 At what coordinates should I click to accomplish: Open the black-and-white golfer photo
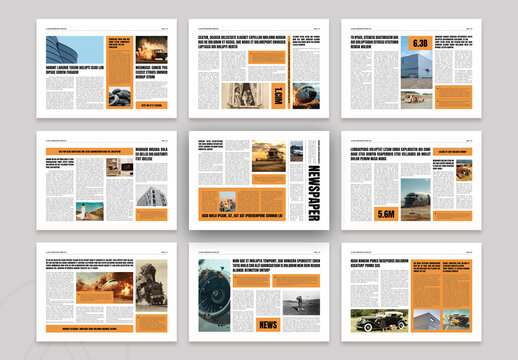pyautogui.click(x=301, y=303)
